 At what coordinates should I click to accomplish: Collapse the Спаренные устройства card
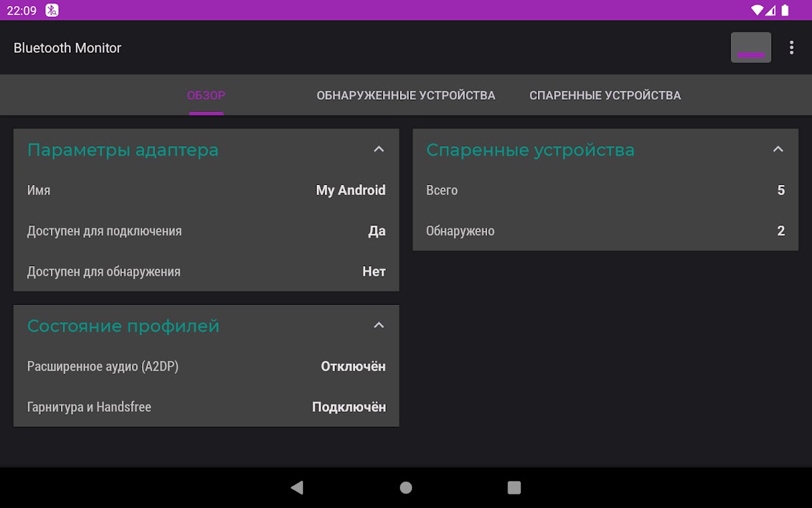click(x=778, y=149)
